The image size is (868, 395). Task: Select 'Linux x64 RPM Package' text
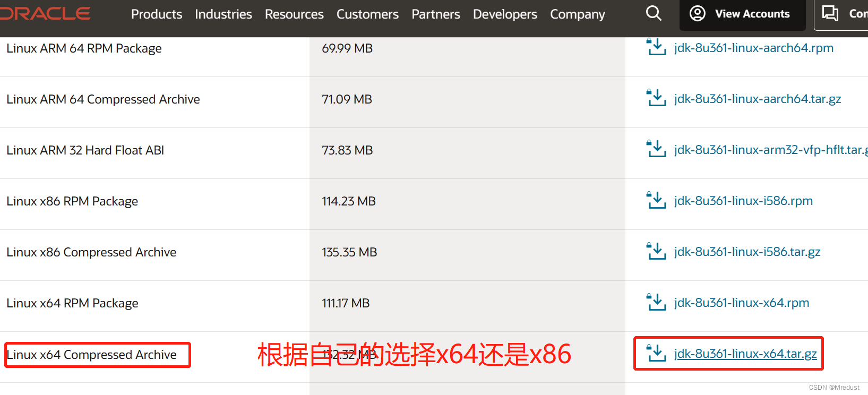point(72,303)
